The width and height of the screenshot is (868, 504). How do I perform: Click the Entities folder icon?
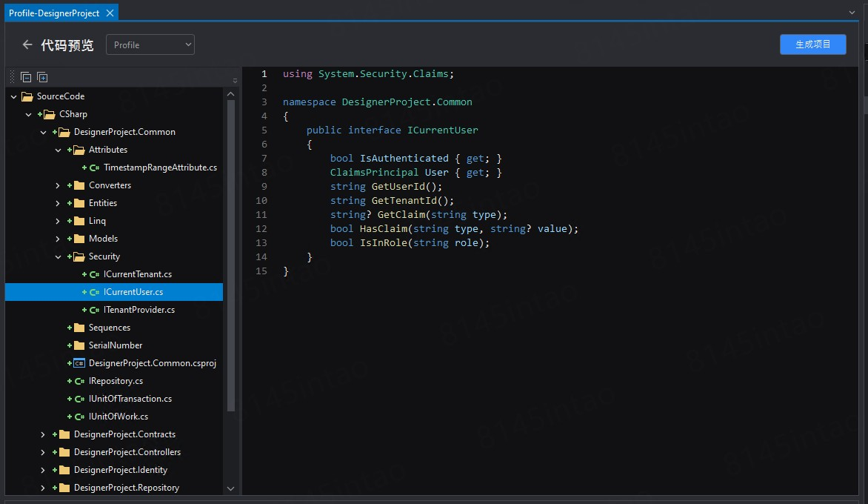79,202
